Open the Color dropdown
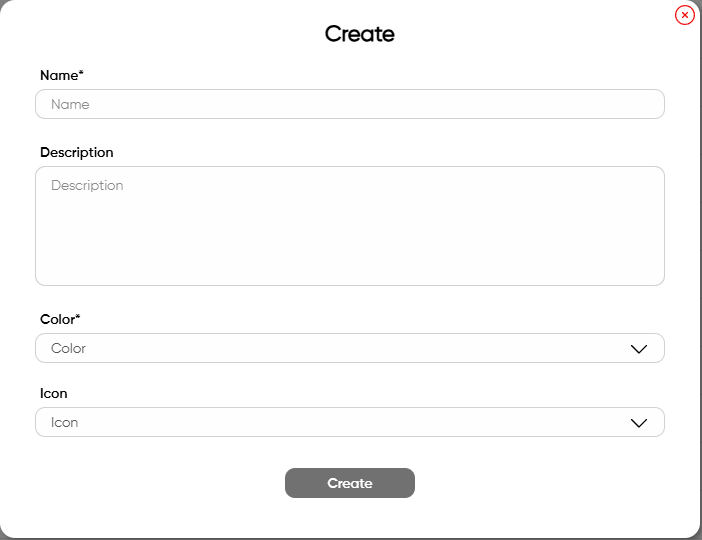The width and height of the screenshot is (702, 540). point(350,348)
